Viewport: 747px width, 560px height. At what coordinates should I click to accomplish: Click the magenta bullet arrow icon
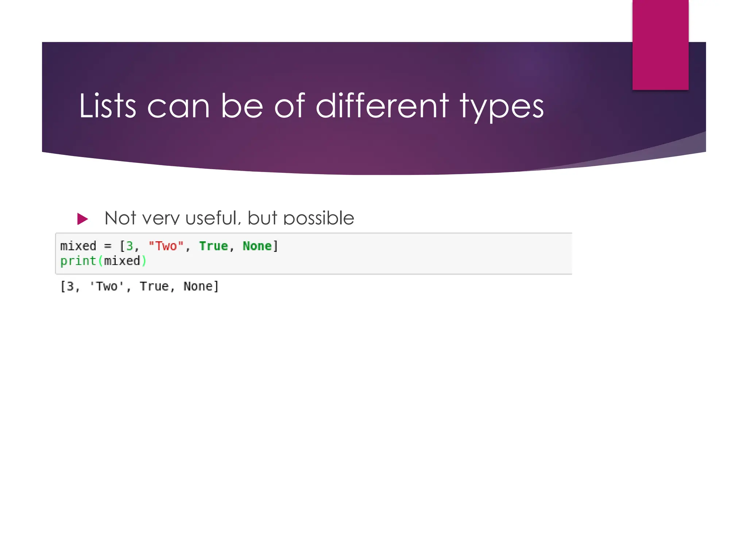tap(82, 219)
